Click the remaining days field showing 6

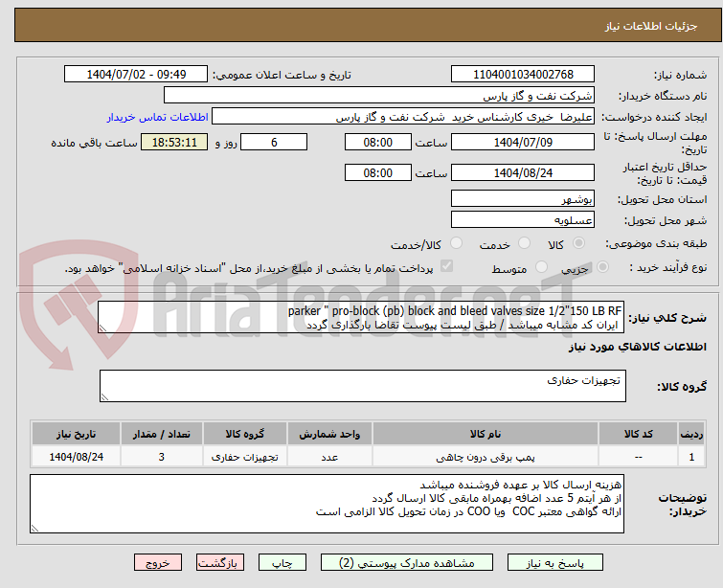point(274,142)
